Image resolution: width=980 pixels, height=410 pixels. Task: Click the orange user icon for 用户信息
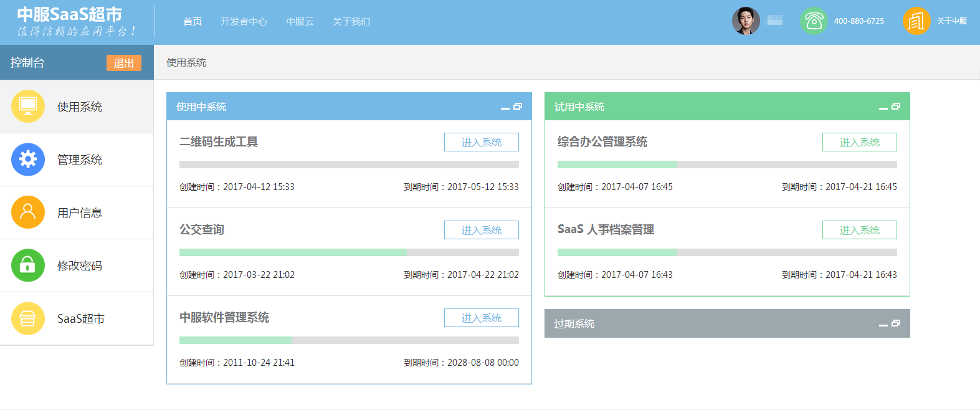(28, 212)
